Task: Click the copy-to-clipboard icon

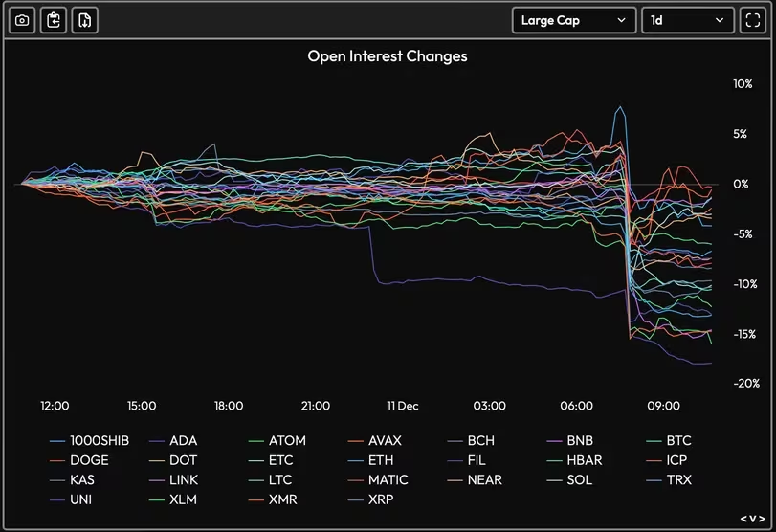Action: (x=54, y=20)
